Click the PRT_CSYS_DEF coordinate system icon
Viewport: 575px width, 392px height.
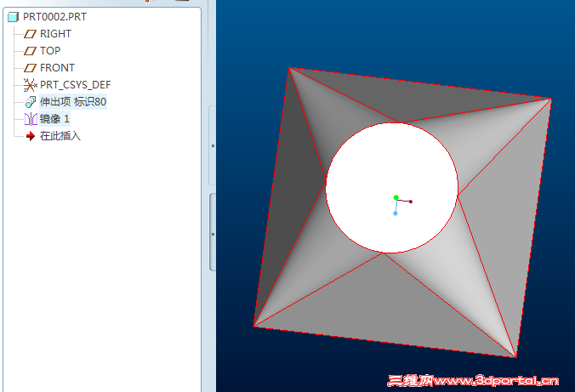click(30, 85)
